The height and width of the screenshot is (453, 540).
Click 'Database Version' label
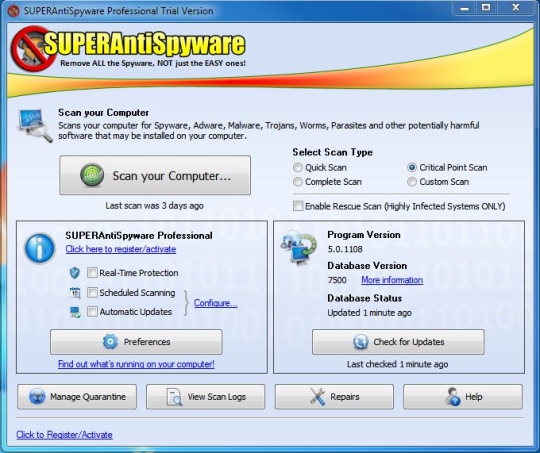click(x=367, y=266)
